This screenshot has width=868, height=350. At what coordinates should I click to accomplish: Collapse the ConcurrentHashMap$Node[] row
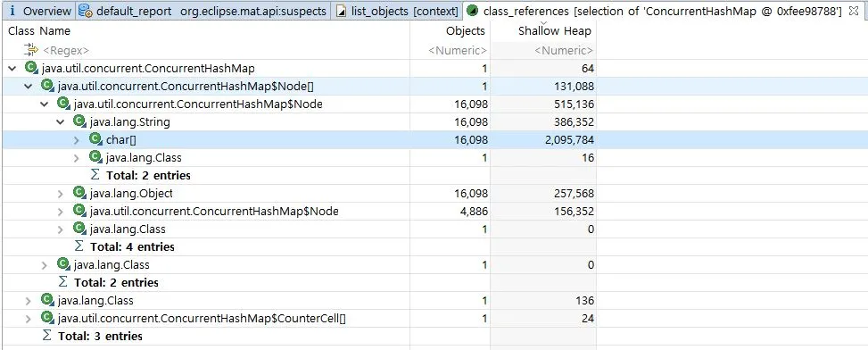[29, 87]
